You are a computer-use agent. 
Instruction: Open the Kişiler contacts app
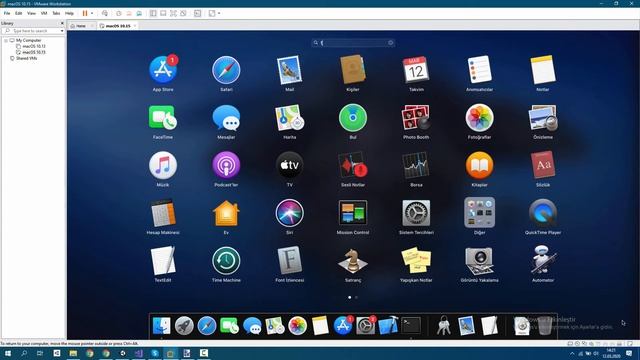click(353, 70)
